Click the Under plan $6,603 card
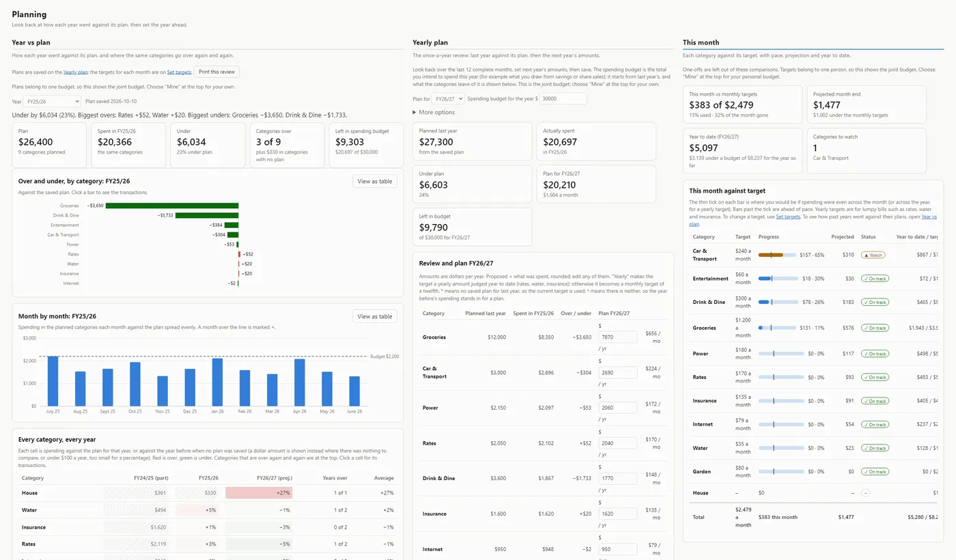The width and height of the screenshot is (956, 560). click(x=472, y=184)
